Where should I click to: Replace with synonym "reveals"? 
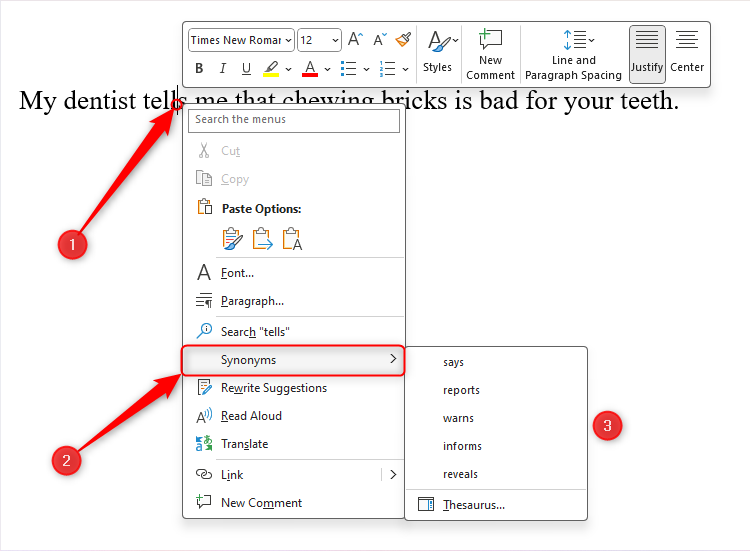pyautogui.click(x=496, y=474)
